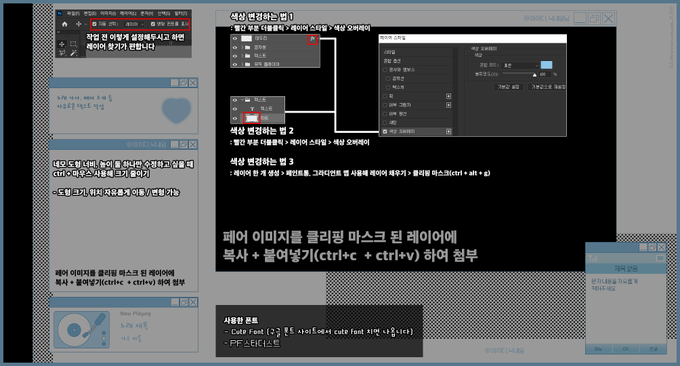
Task: Toggle 변형 컨트롤 표시 checkbox
Action: coord(153,24)
